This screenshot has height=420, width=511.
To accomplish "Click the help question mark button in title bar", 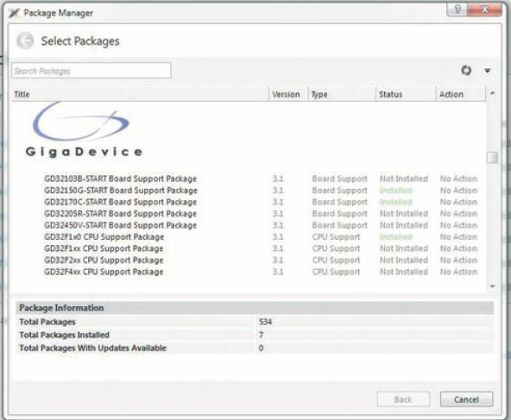I will (x=457, y=9).
